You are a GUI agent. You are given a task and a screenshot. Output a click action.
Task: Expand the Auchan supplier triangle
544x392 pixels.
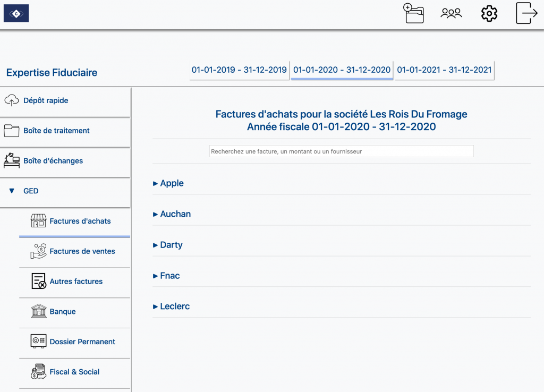[156, 215]
